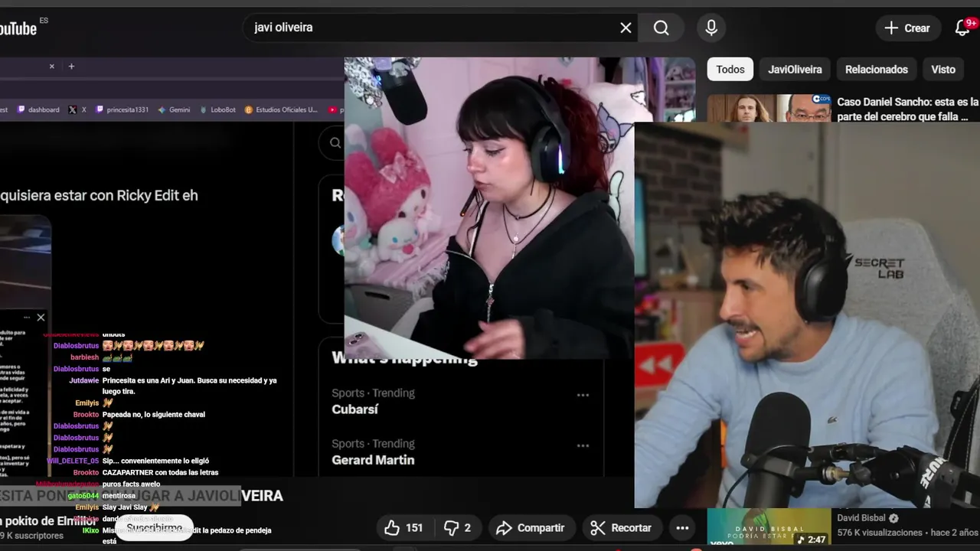The height and width of the screenshot is (551, 980).
Task: Open the Gemini bookmark
Action: tap(174, 109)
